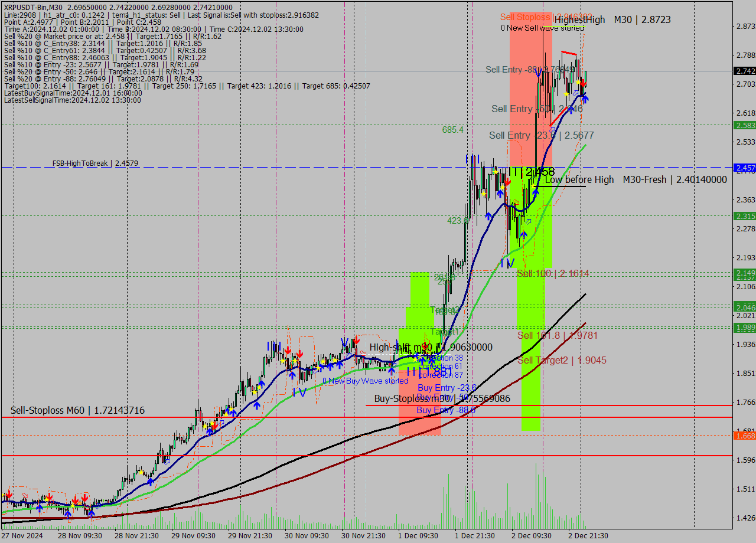Select the 'Sell Entry -23.6 | 2.5677' label
Screen dimensions: 756x543
[x=542, y=135]
